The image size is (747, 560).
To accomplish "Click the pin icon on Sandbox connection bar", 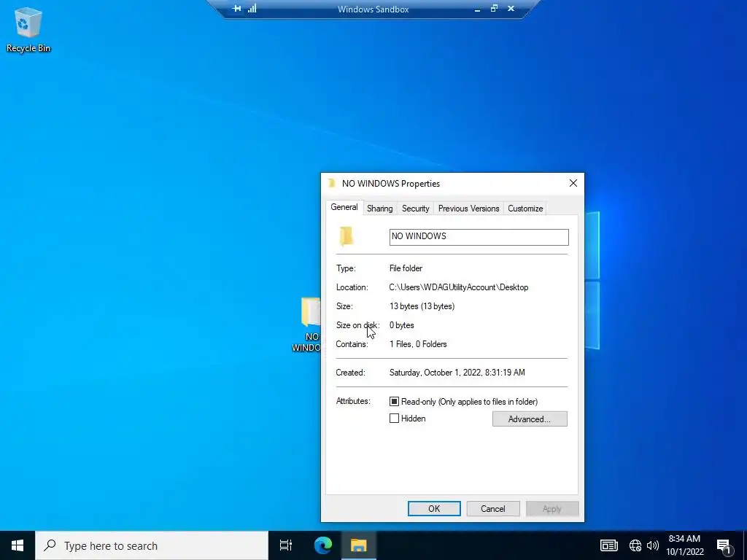I will pyautogui.click(x=237, y=9).
